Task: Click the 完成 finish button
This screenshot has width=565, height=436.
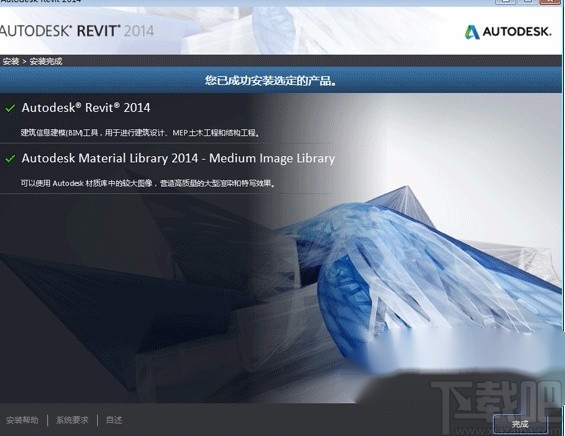Action: (x=520, y=424)
